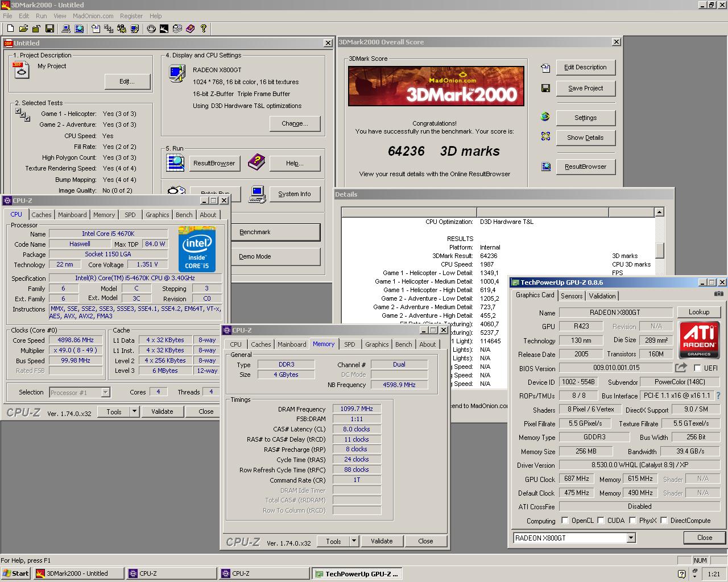Screen dimensions: 728x582
Task: Click the edit description icon in Overall Score window
Action: tap(545, 68)
